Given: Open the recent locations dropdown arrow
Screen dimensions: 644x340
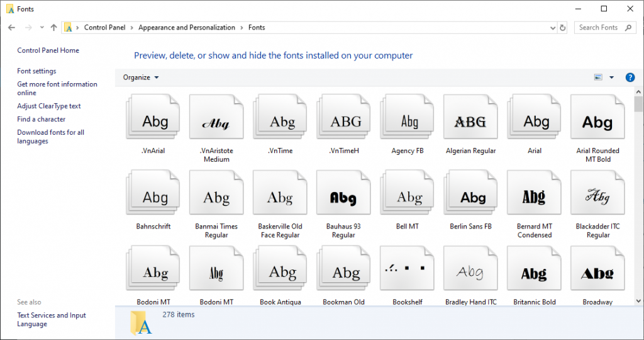Looking at the screenshot, I should [42, 28].
